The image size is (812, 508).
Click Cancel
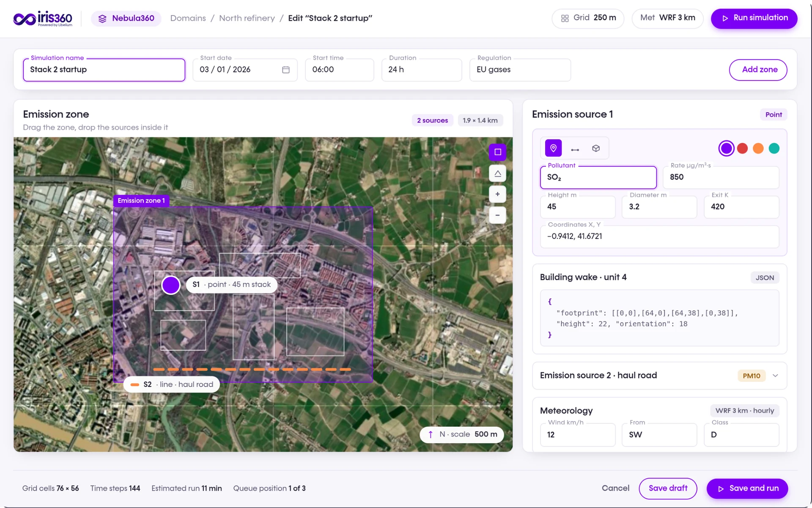pos(615,489)
